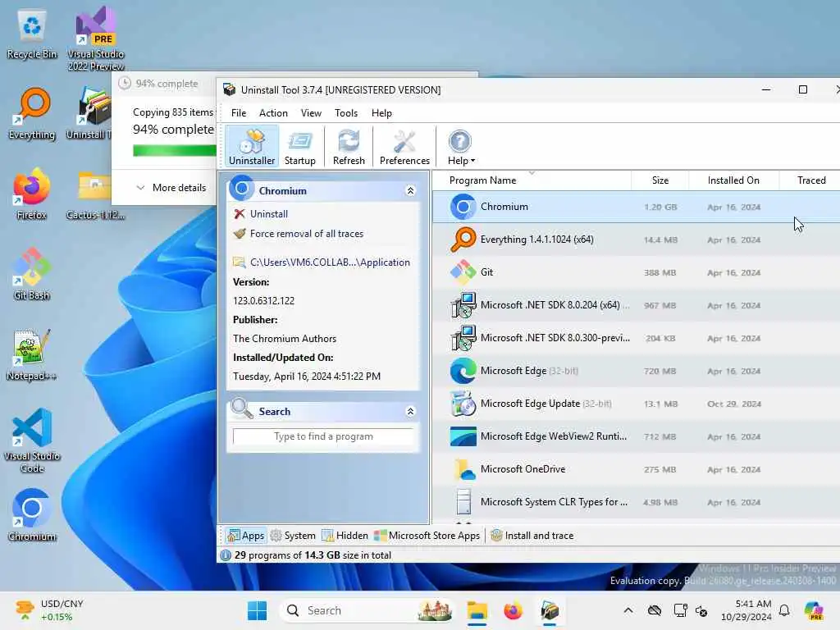Sort by the Program Name column
This screenshot has height=630, width=840.
click(532, 180)
